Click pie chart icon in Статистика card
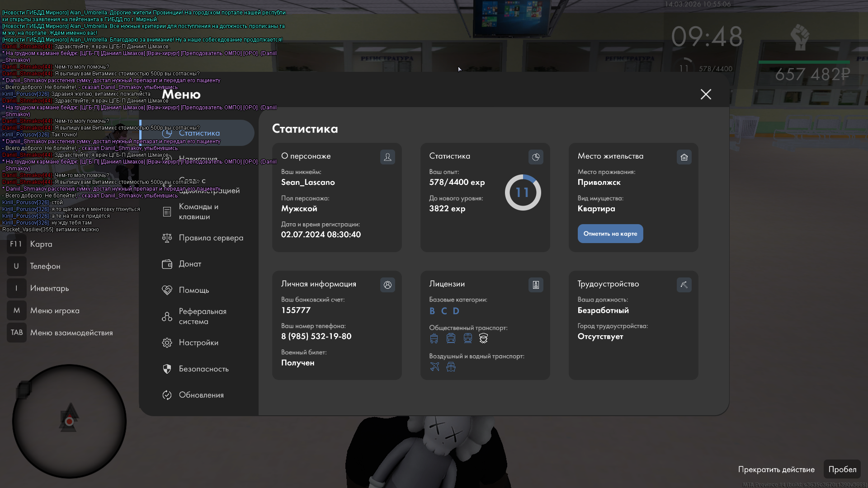 (536, 157)
